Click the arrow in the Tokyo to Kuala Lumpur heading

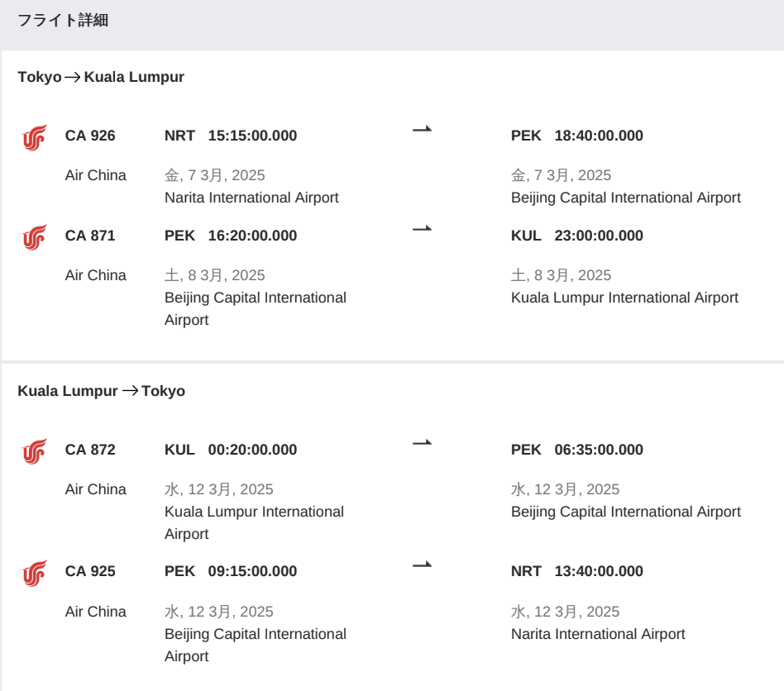73,78
